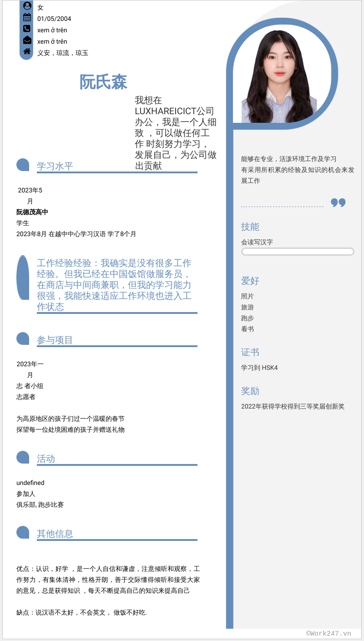This screenshot has height=641, width=364.
Task: Click the phone icon next to xem ở trên
Action: point(27,29)
